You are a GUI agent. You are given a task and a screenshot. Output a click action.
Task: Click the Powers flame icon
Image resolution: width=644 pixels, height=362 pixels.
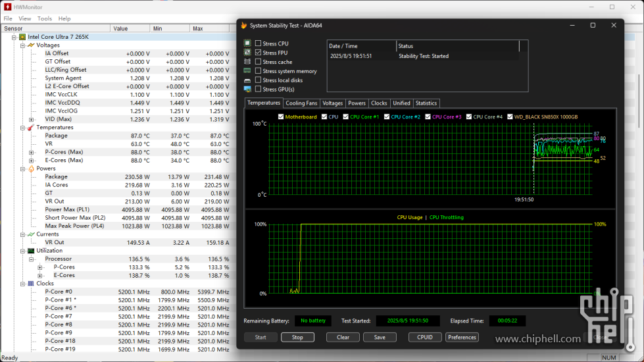(x=31, y=168)
